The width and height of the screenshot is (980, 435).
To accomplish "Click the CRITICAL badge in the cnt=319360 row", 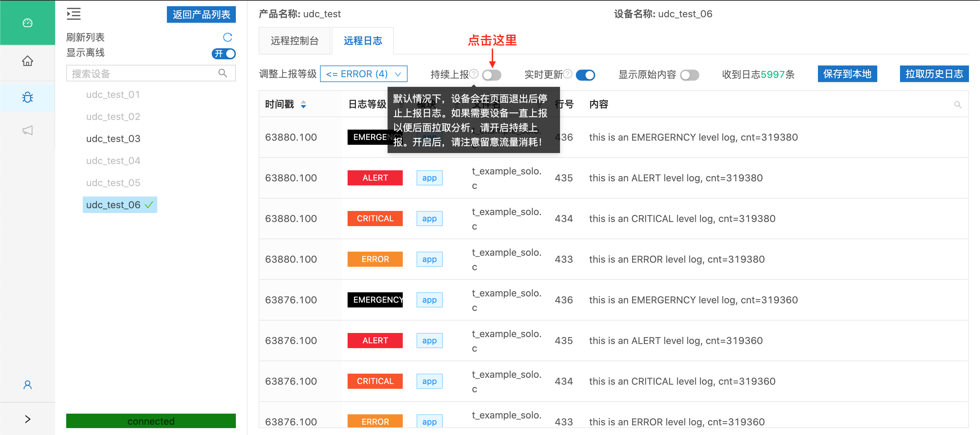I will (x=375, y=381).
